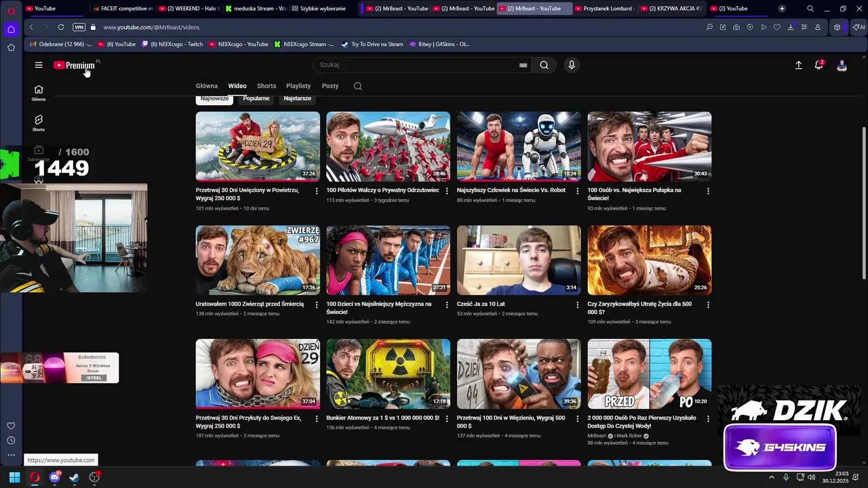Click the page vertical scrollbar

pos(864,203)
